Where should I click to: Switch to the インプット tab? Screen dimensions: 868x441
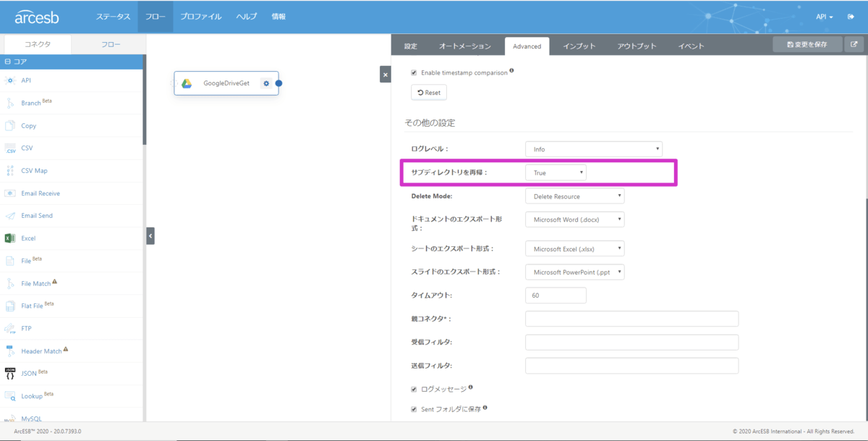(579, 46)
